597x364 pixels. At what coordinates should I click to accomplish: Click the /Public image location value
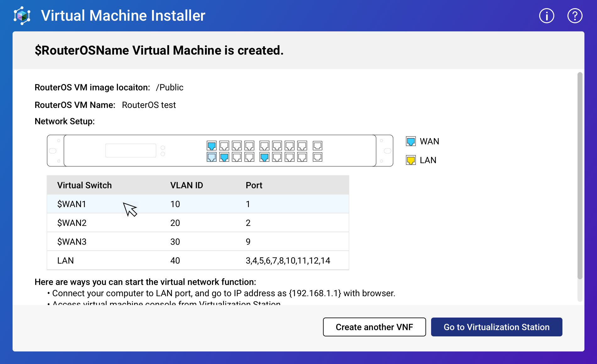pyautogui.click(x=170, y=87)
